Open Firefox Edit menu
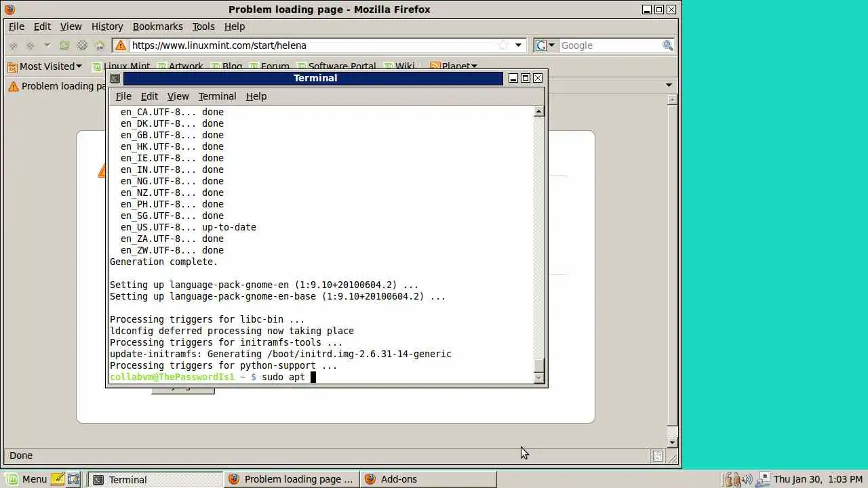This screenshot has width=868, height=488. click(x=42, y=26)
